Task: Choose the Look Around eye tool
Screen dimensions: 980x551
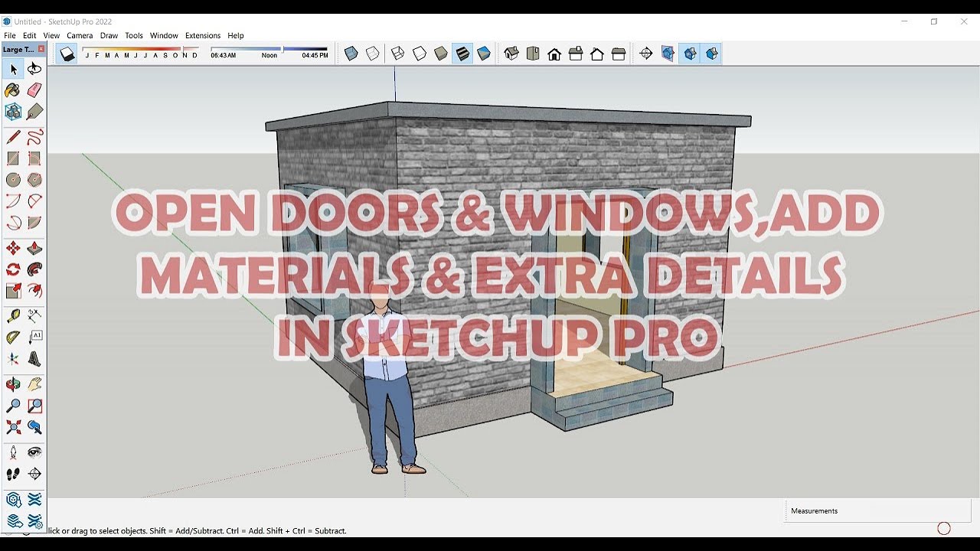Action: click(x=34, y=453)
